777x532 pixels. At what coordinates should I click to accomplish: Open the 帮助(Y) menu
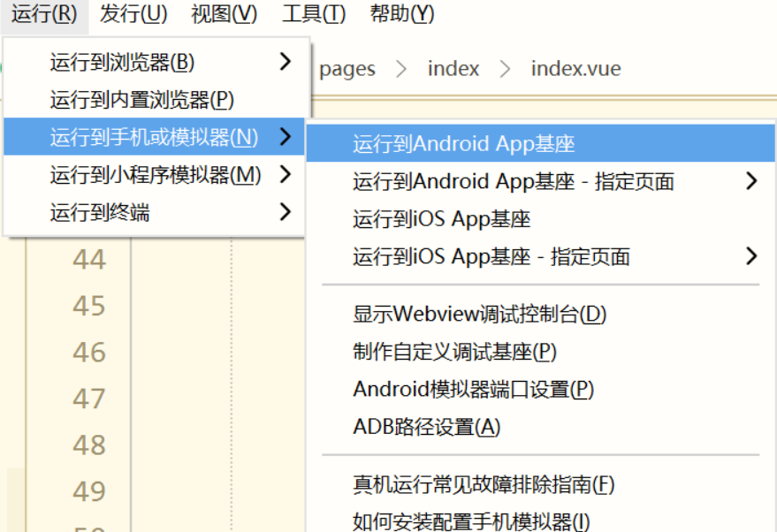[402, 14]
